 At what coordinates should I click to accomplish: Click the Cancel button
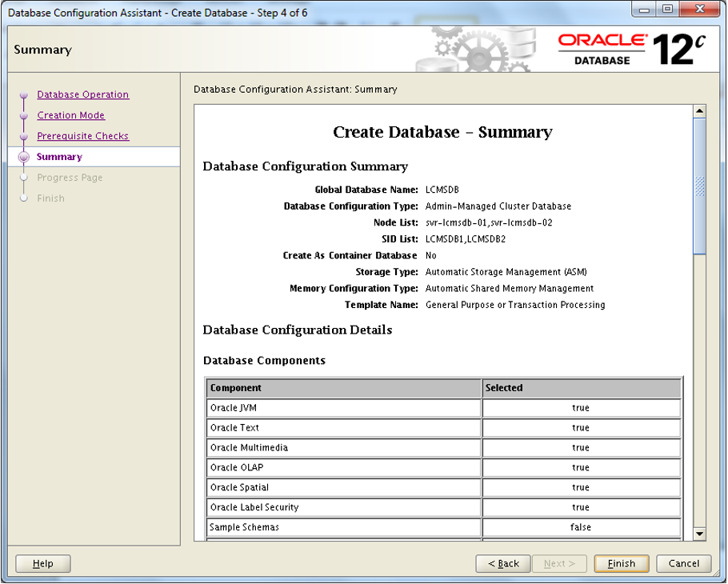click(x=683, y=563)
